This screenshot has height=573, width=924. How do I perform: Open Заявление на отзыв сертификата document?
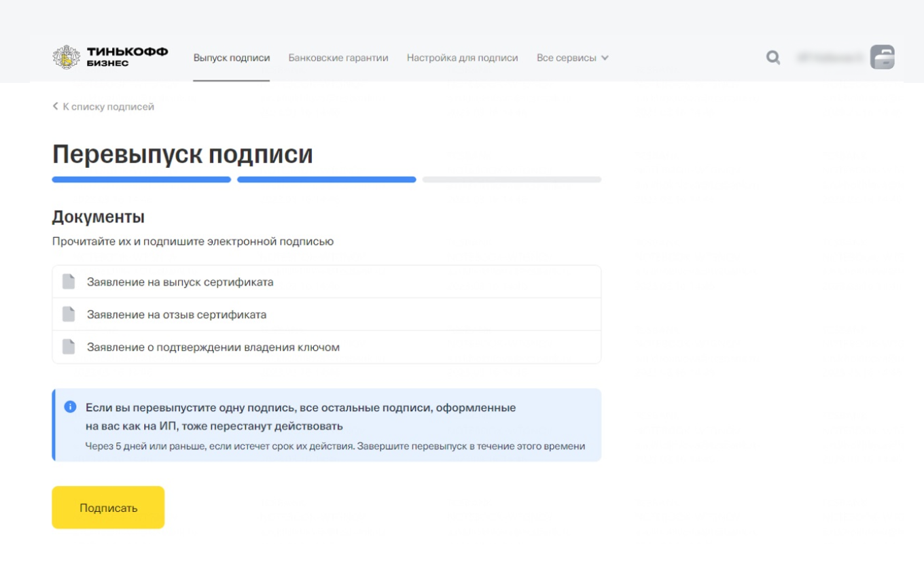coord(177,315)
